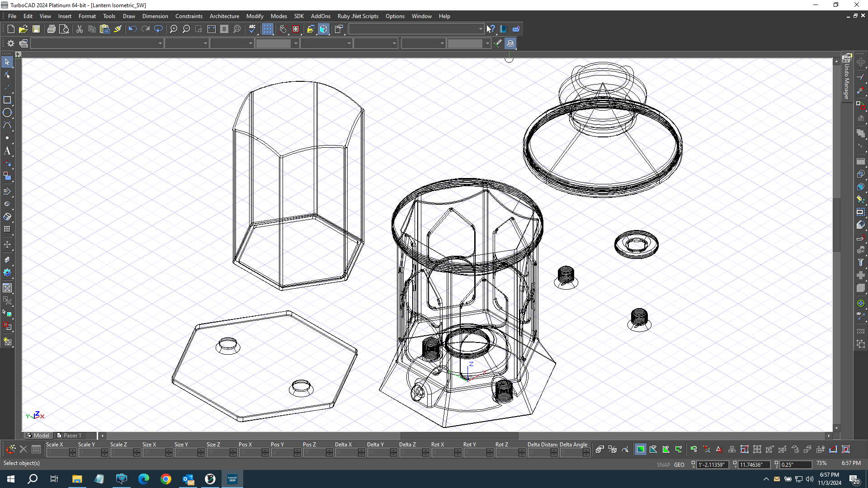Open the Constraints menu

pyautogui.click(x=189, y=16)
